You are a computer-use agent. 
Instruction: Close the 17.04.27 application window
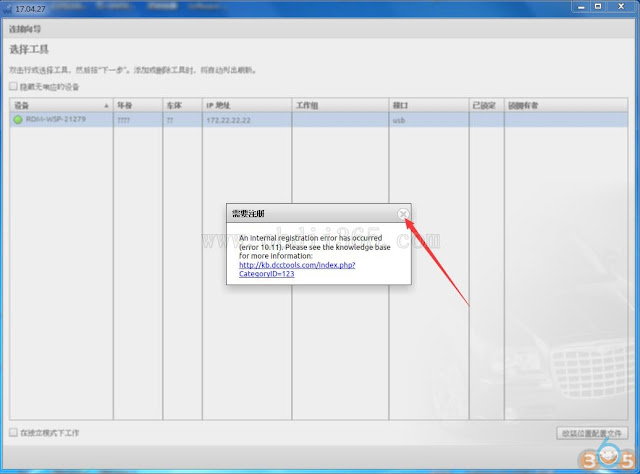point(621,7)
